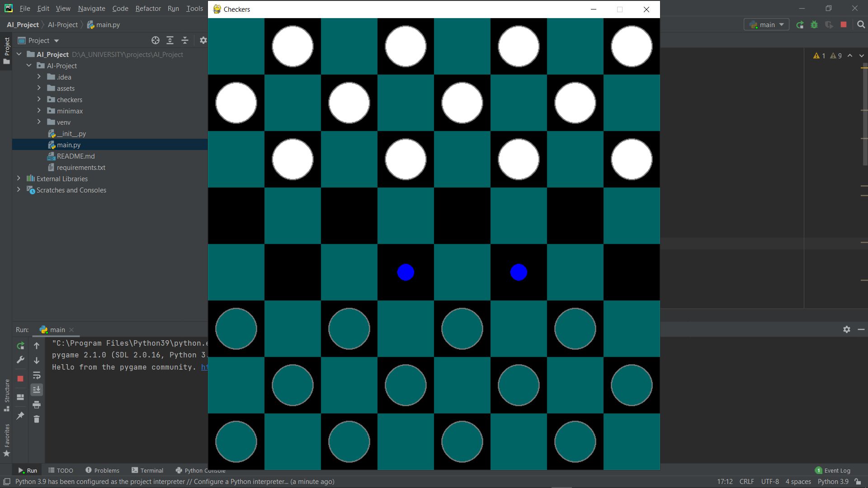Switch to the Terminal tab
868x488 pixels.
coord(152,470)
